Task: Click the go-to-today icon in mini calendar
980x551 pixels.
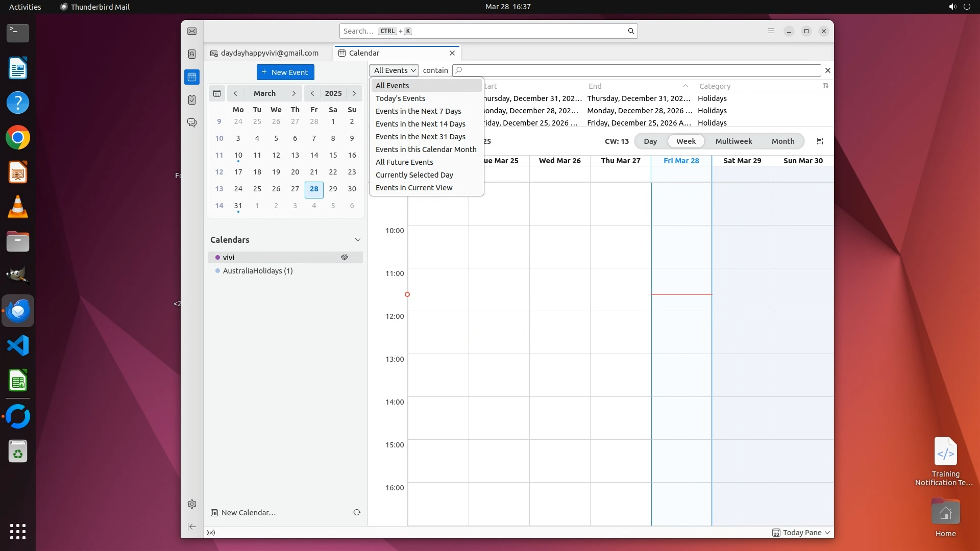Action: 217,93
